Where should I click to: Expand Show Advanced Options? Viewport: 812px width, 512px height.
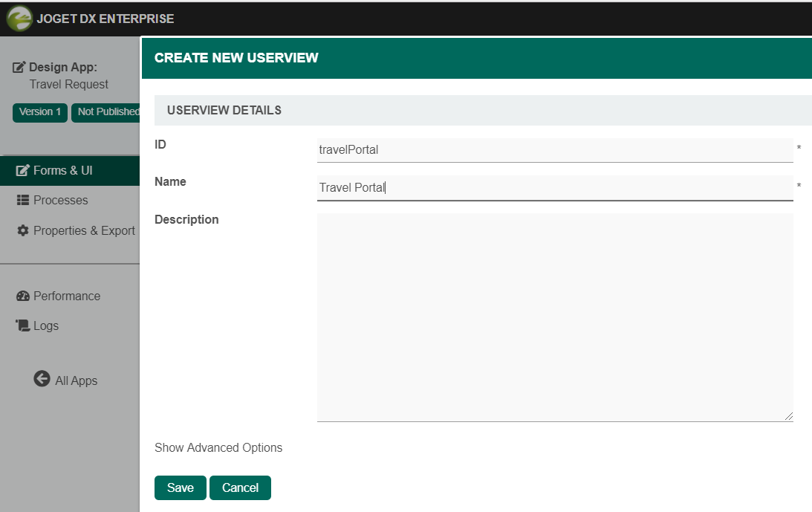[218, 447]
